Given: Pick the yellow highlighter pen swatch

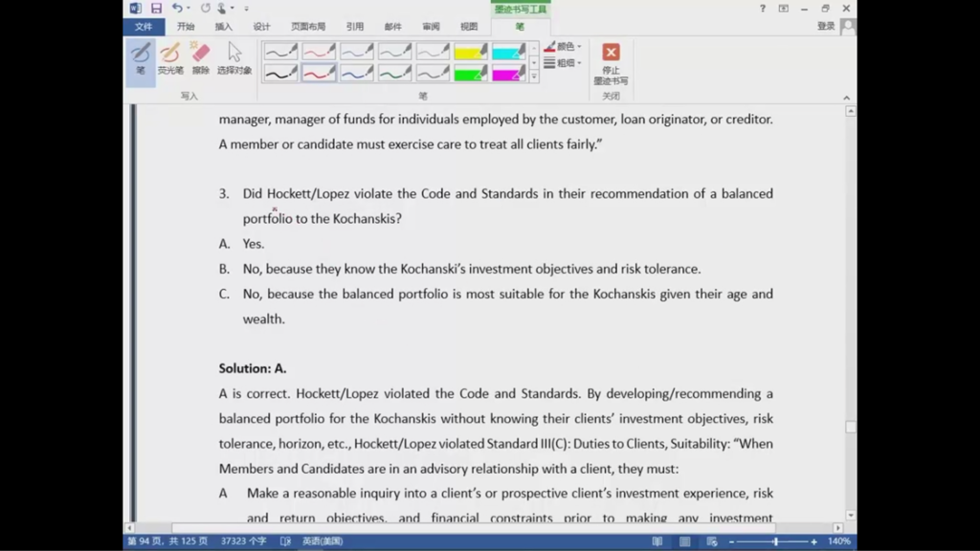Looking at the screenshot, I should (x=470, y=52).
